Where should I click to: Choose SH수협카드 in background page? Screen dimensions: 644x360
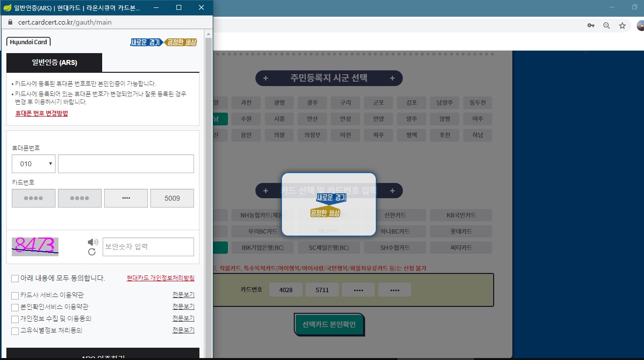395,248
